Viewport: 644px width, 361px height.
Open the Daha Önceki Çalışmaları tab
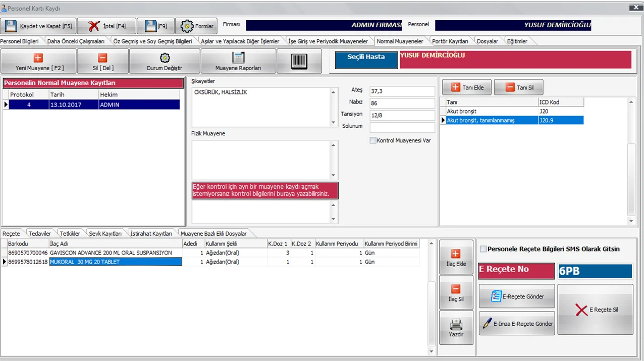click(x=76, y=41)
